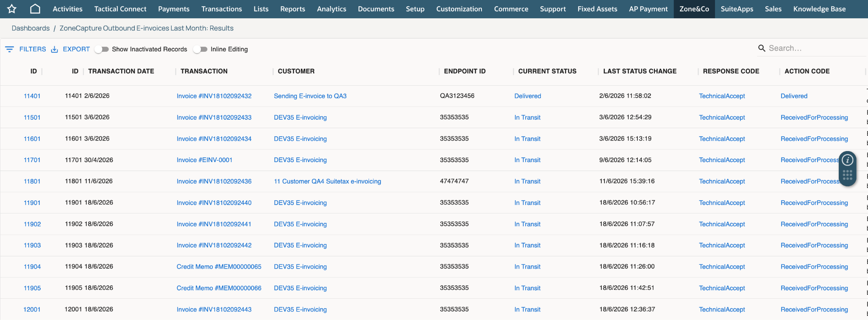Screen dimensions: 868x320
Task: Open the AP Payment menu
Action: click(648, 9)
